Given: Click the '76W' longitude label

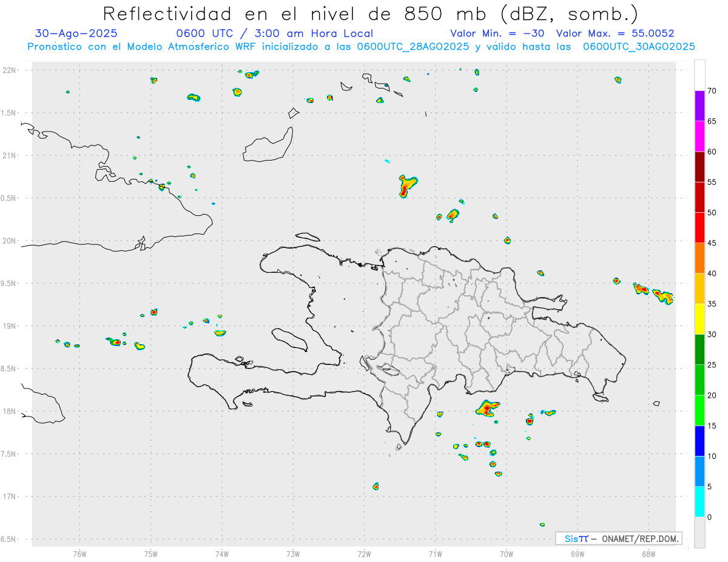Looking at the screenshot, I should [79, 554].
